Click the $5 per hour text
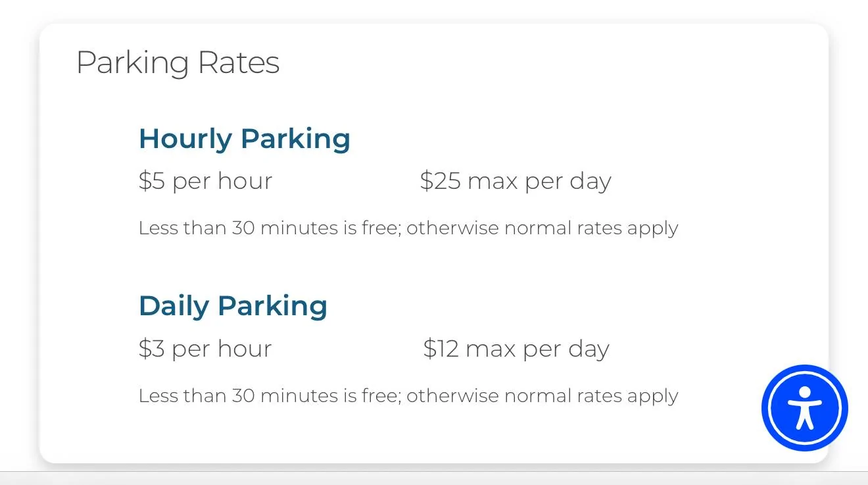868x485 pixels. point(205,181)
